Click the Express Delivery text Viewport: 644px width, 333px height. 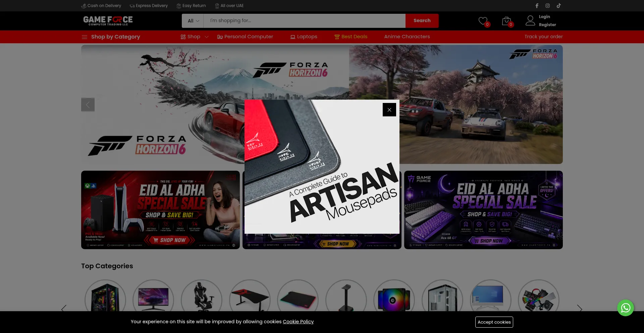pos(152,6)
